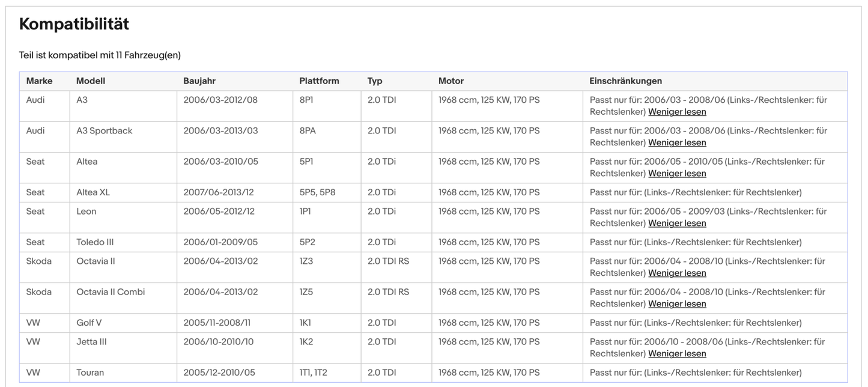Collapse Seat Altea restrictions text
This screenshot has height=387, width=868.
click(677, 173)
